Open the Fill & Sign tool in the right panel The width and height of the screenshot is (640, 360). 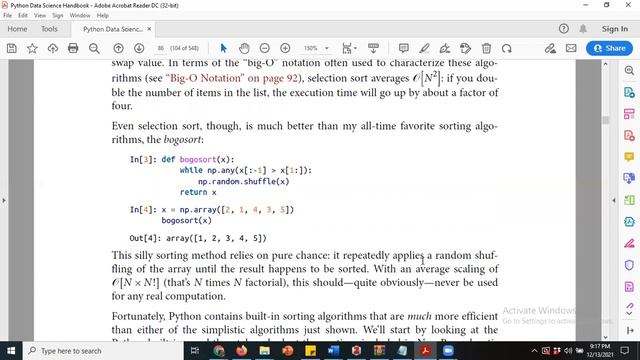click(629, 244)
